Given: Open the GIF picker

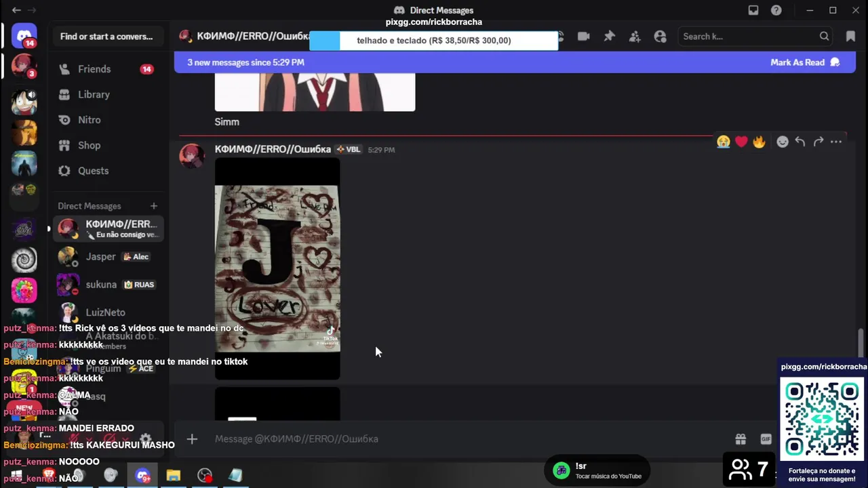Looking at the screenshot, I should [766, 439].
